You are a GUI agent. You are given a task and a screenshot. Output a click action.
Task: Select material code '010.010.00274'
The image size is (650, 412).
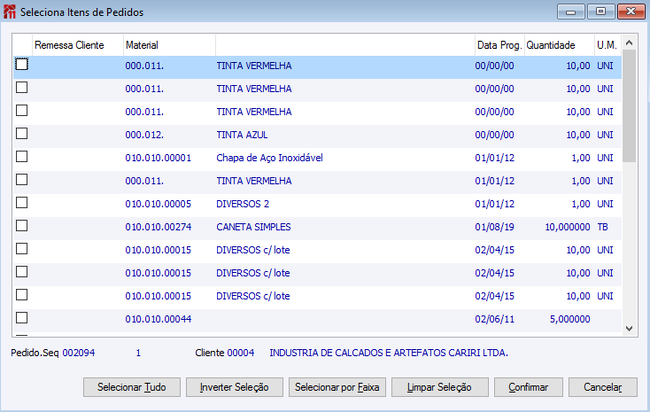158,227
